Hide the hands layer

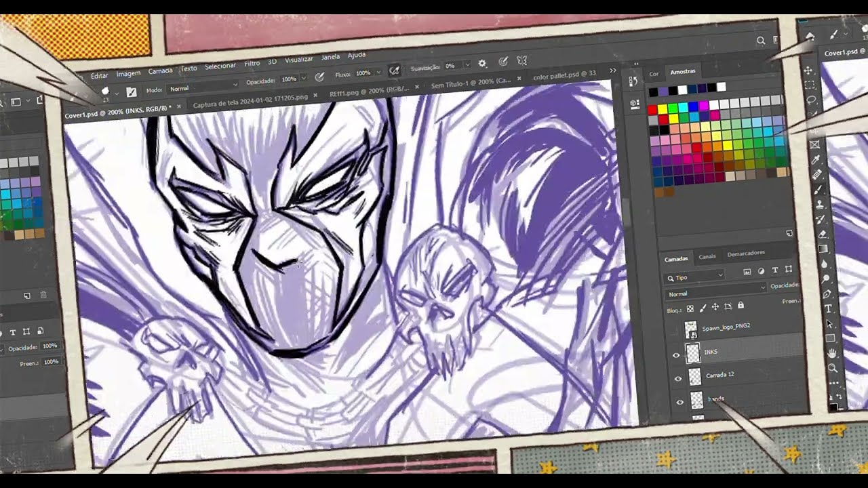coord(679,403)
